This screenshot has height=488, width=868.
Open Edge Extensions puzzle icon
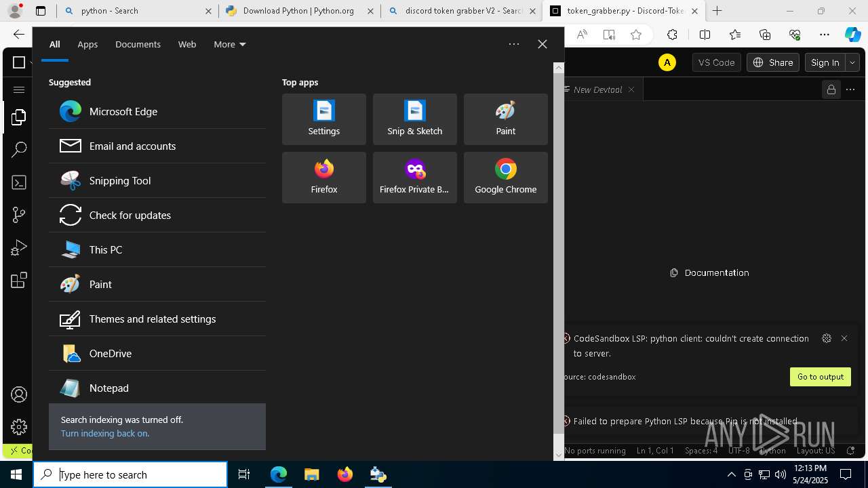pyautogui.click(x=672, y=35)
